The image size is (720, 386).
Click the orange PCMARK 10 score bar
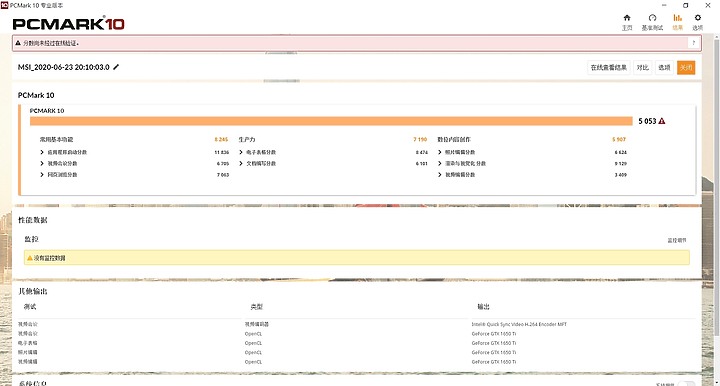pos(331,121)
